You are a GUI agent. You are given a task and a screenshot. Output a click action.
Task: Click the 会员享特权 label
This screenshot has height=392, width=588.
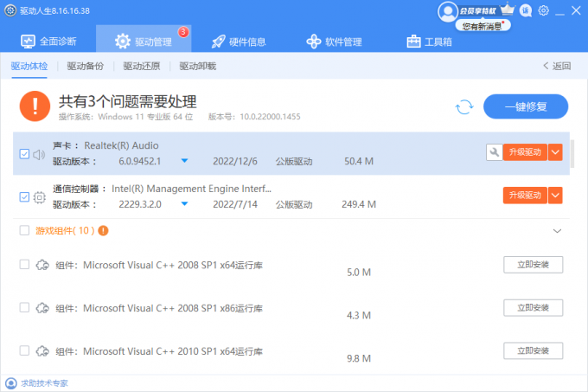[x=478, y=11]
